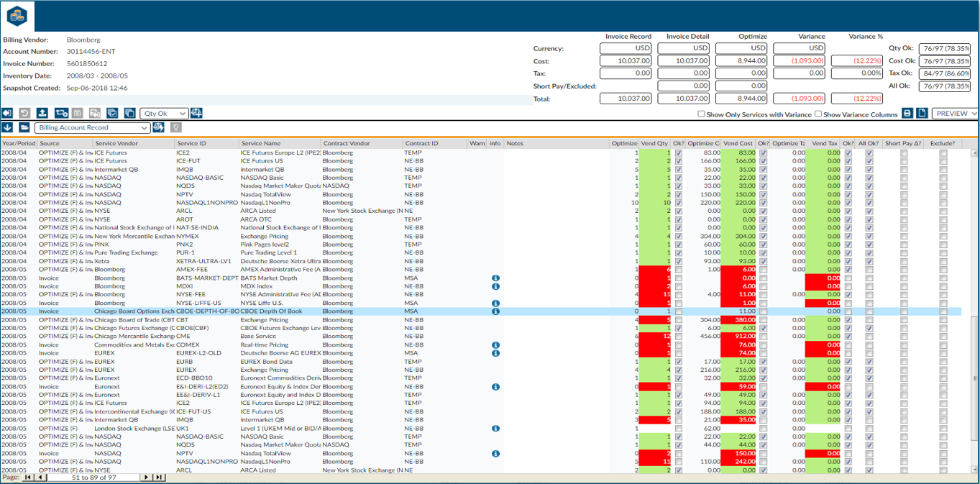Open info icon for UK1 row
The image size is (980, 484).
[x=495, y=428]
